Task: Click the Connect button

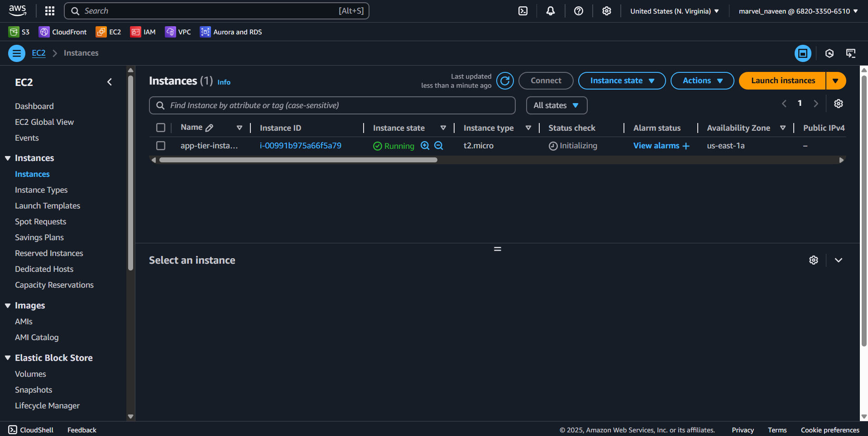Action: coord(546,81)
